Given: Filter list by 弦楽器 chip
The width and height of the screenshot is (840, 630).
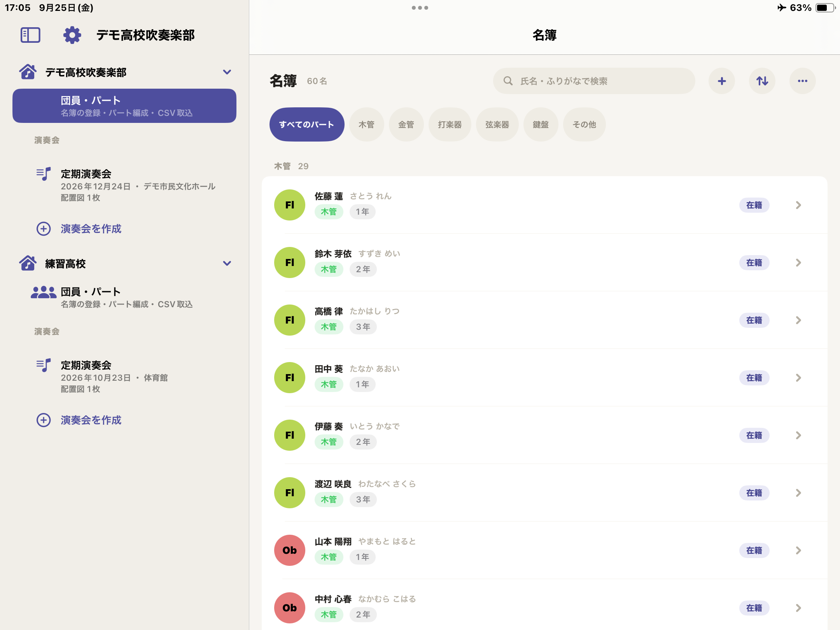Looking at the screenshot, I should click(x=497, y=124).
